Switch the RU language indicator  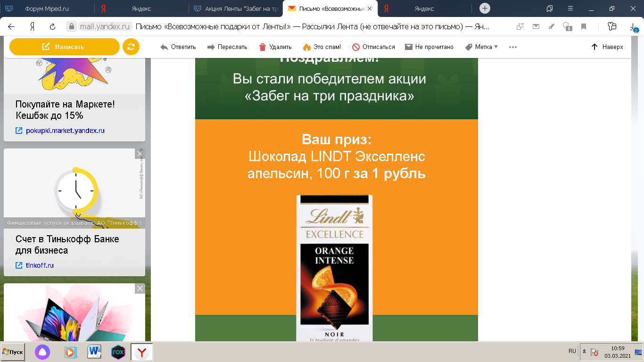tap(572, 352)
